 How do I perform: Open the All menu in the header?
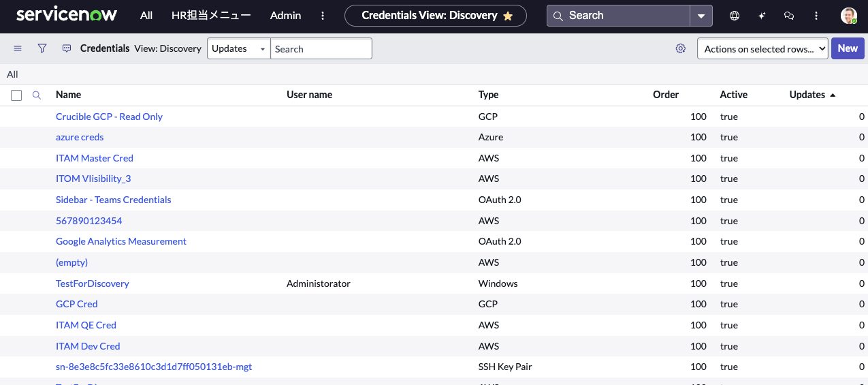tap(146, 15)
